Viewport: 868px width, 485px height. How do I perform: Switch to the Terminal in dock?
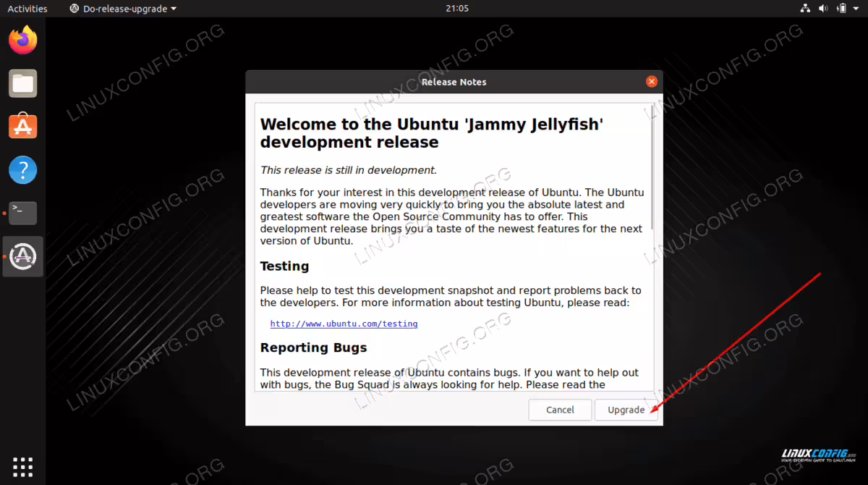point(23,213)
